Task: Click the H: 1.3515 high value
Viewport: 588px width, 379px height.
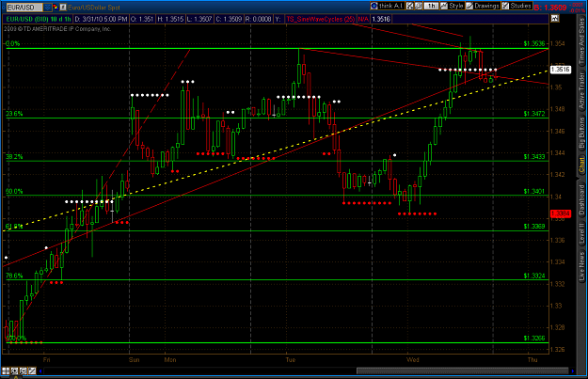Action: tap(170, 19)
